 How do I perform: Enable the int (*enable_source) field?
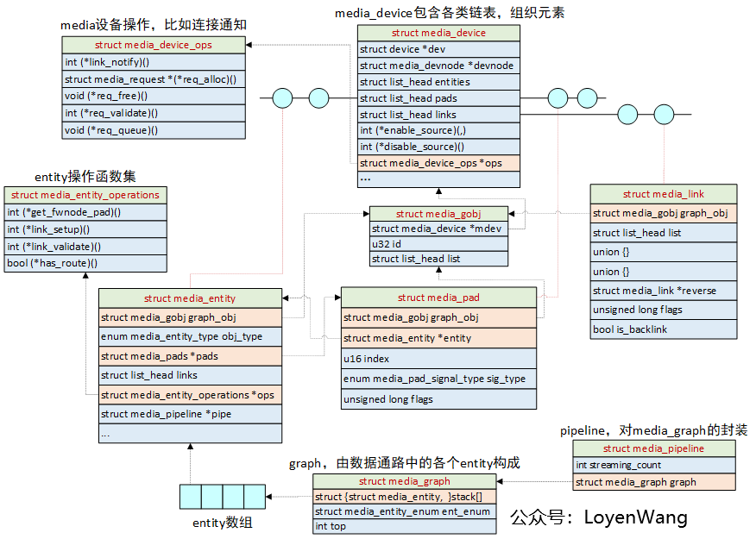[438, 130]
